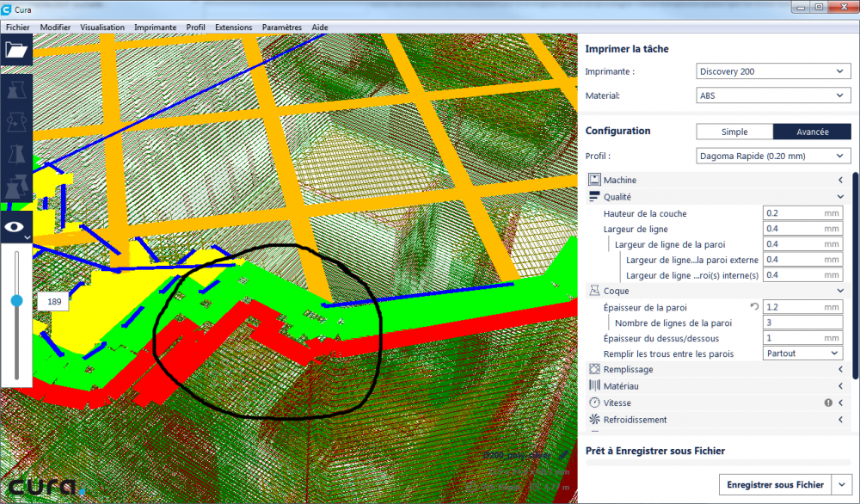Screen dimensions: 860x504
Task: Click the Épaisseur du dessus/dessous field
Action: coord(803,338)
